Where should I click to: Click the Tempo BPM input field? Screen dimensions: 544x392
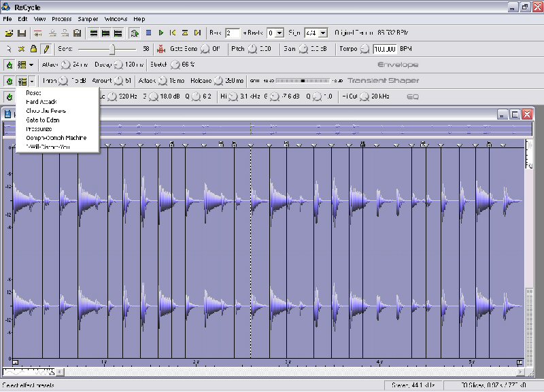384,49
